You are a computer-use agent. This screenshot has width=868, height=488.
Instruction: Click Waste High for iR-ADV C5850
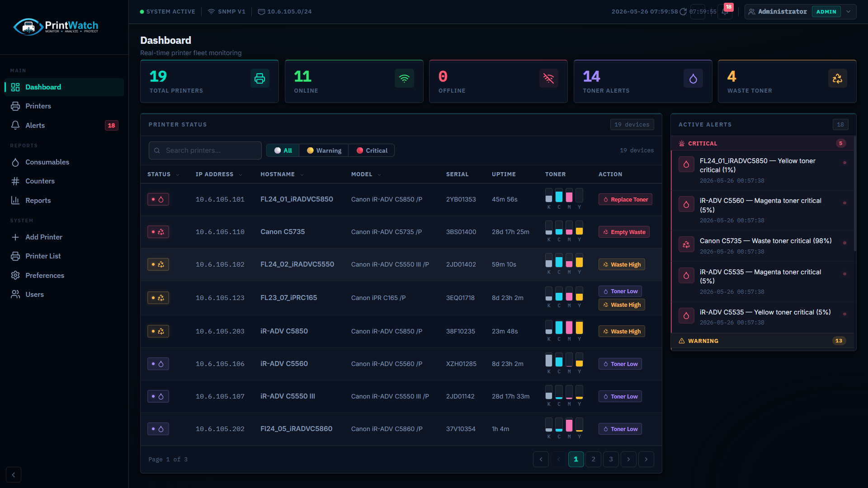tap(622, 332)
